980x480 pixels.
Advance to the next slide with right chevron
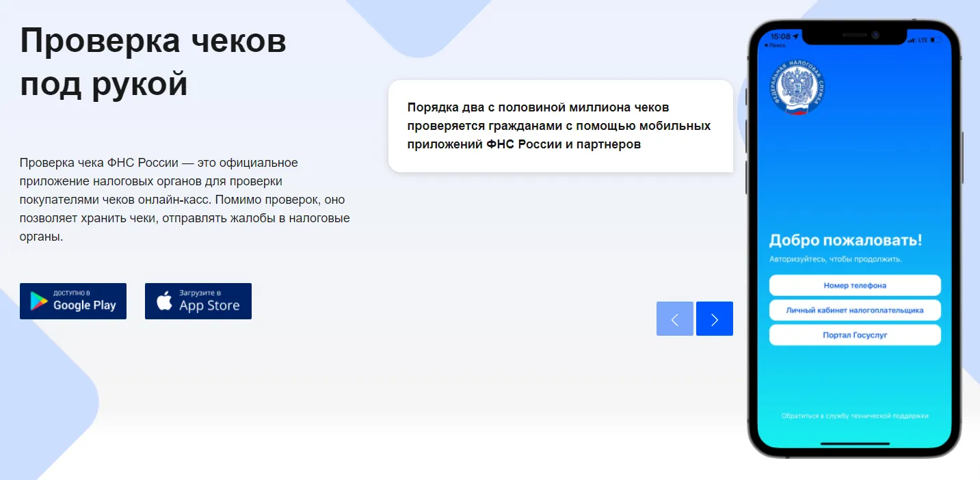pyautogui.click(x=714, y=319)
